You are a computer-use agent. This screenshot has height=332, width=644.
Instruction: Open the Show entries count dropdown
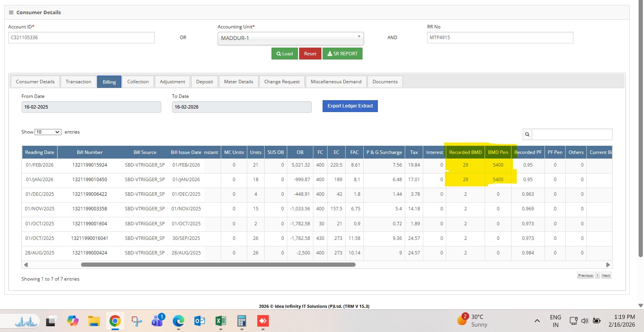click(48, 132)
